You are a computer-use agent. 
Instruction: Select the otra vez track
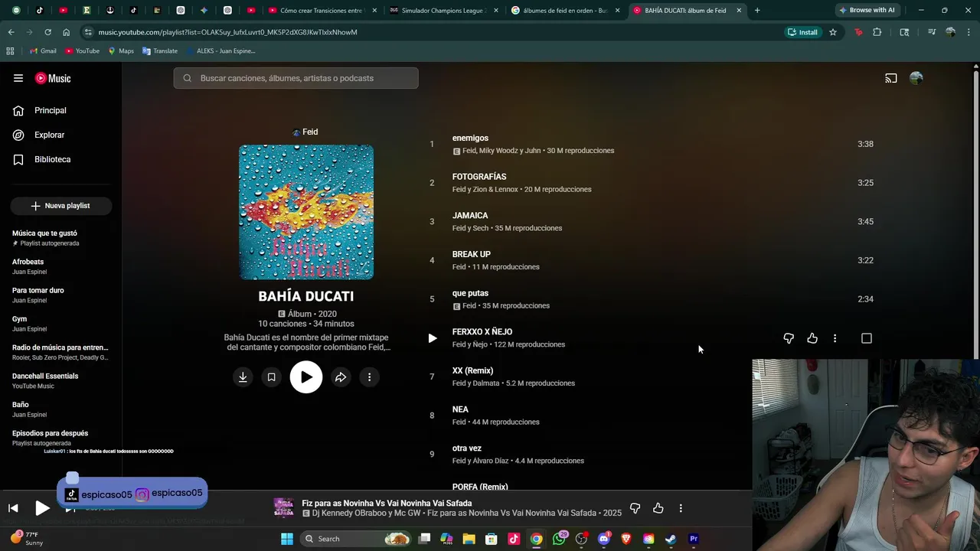coord(467,448)
